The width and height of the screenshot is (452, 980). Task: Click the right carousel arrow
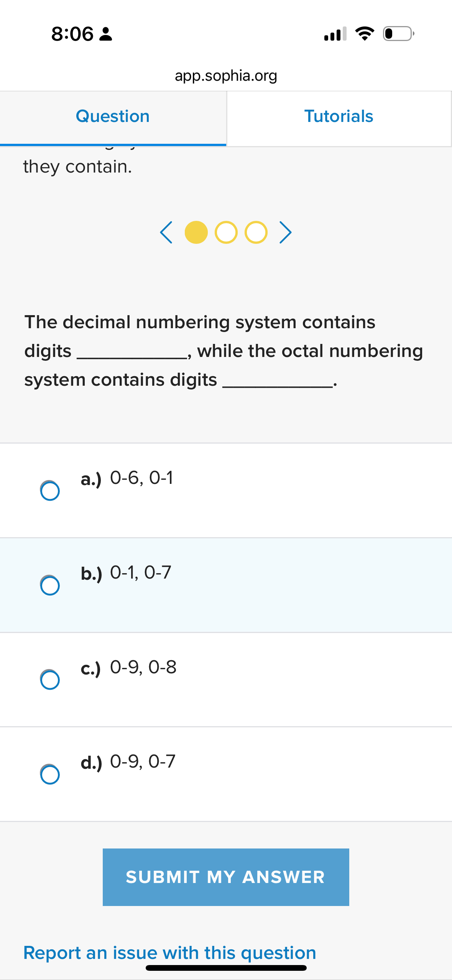[x=286, y=232]
